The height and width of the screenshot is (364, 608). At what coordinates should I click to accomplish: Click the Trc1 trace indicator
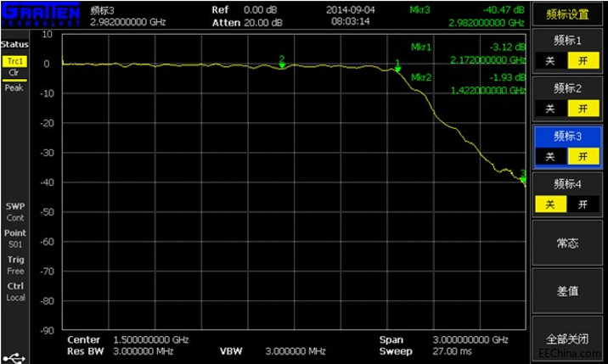(14, 61)
